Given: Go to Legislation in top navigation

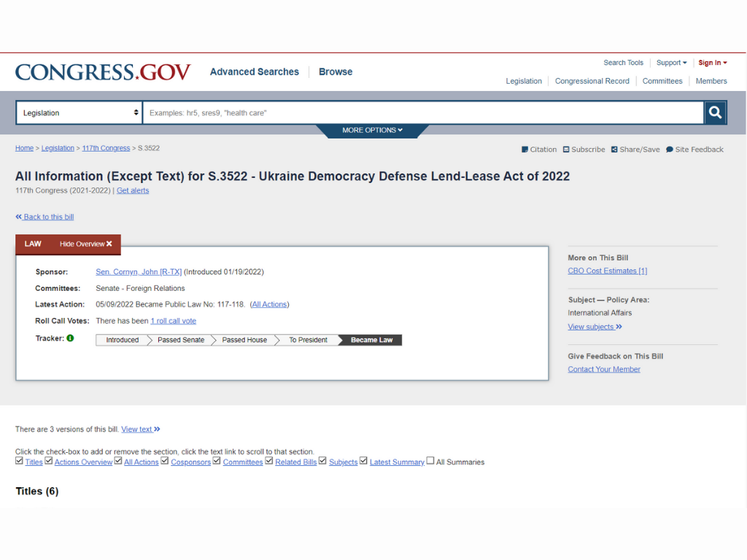Looking at the screenshot, I should pyautogui.click(x=524, y=82).
